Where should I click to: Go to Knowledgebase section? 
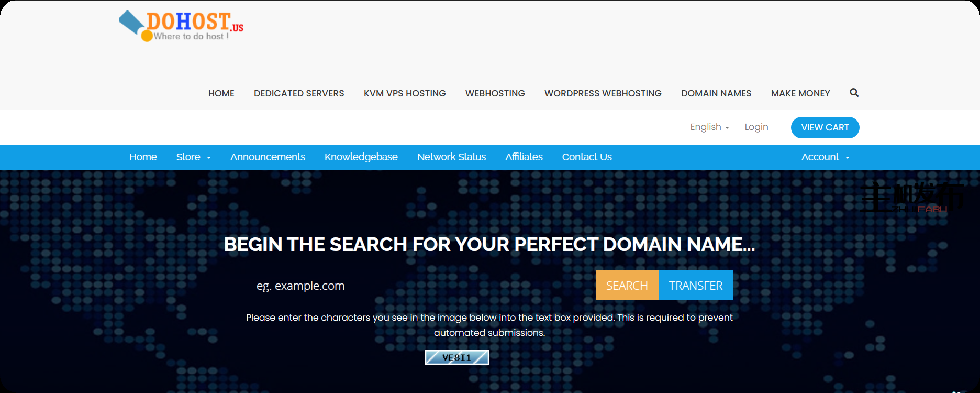coord(361,157)
